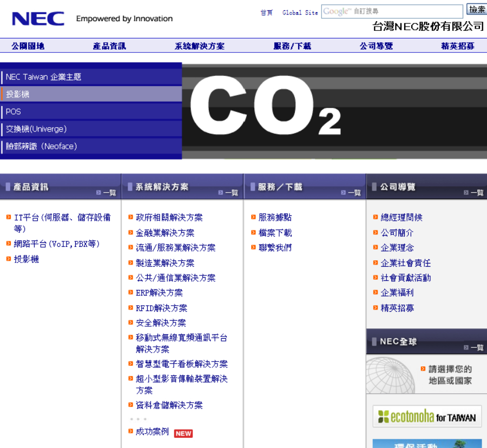
Task: Open 一覽 list in 產品資訊 section
Action: tap(106, 193)
